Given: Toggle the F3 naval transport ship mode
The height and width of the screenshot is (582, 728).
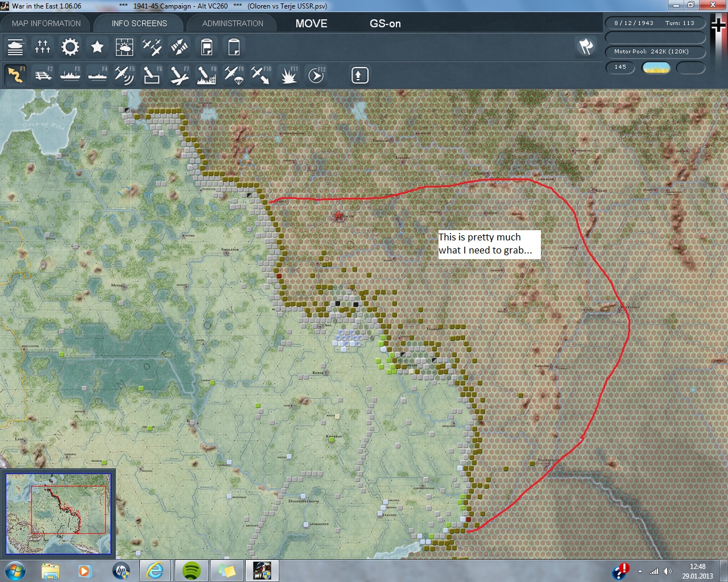Looking at the screenshot, I should tap(70, 75).
